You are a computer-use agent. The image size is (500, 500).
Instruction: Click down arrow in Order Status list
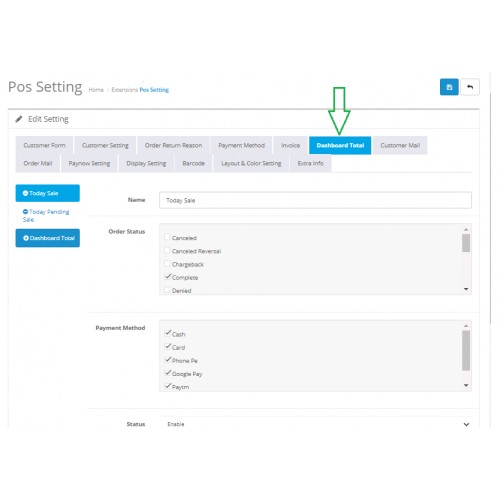466,289
